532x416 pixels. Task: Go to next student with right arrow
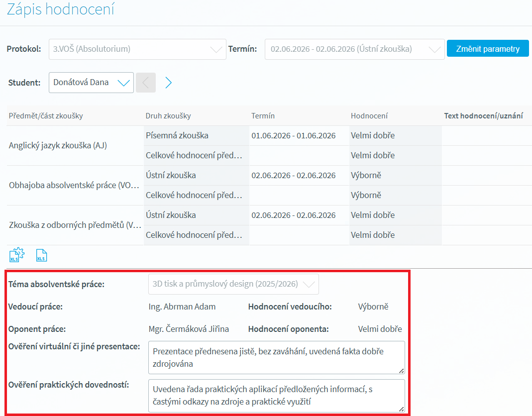[x=168, y=83]
